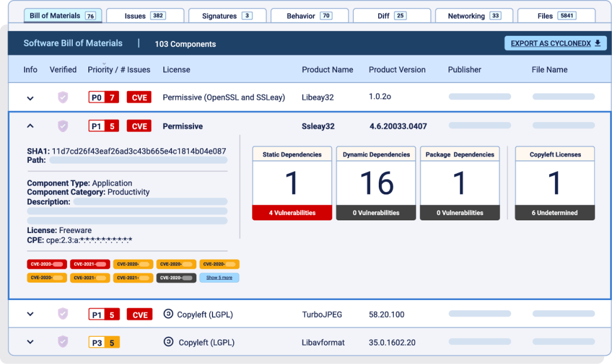This screenshot has height=364, width=612.
Task: Click copyleft icon on Libavformat row
Action: pos(168,342)
